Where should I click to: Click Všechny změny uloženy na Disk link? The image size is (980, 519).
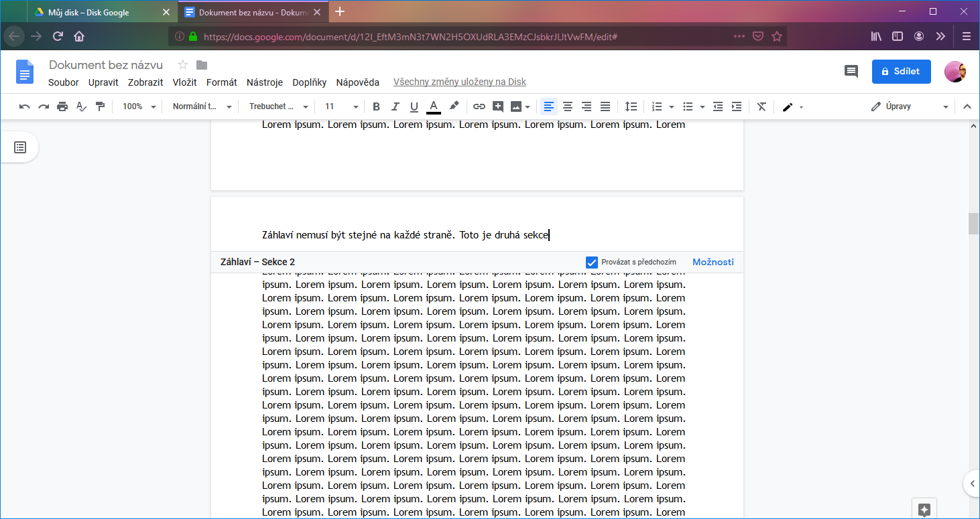(x=460, y=82)
